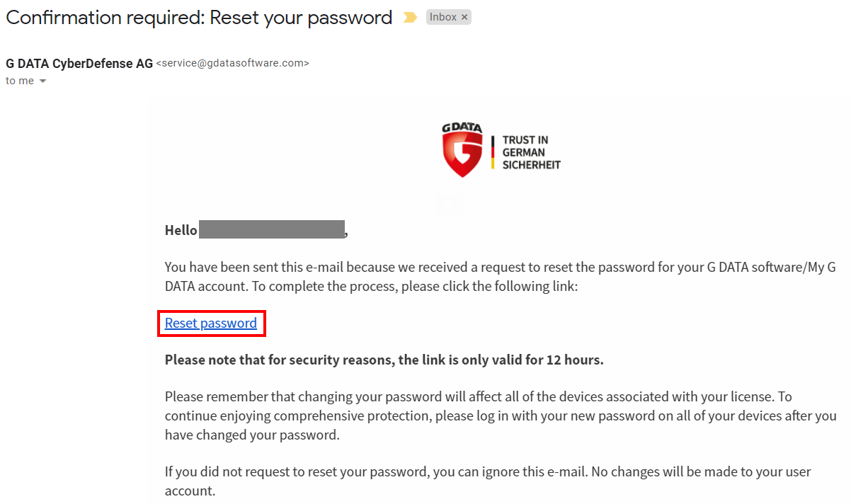851x504 pixels.
Task: Click "Reset your password" in the subject
Action: tap(301, 18)
